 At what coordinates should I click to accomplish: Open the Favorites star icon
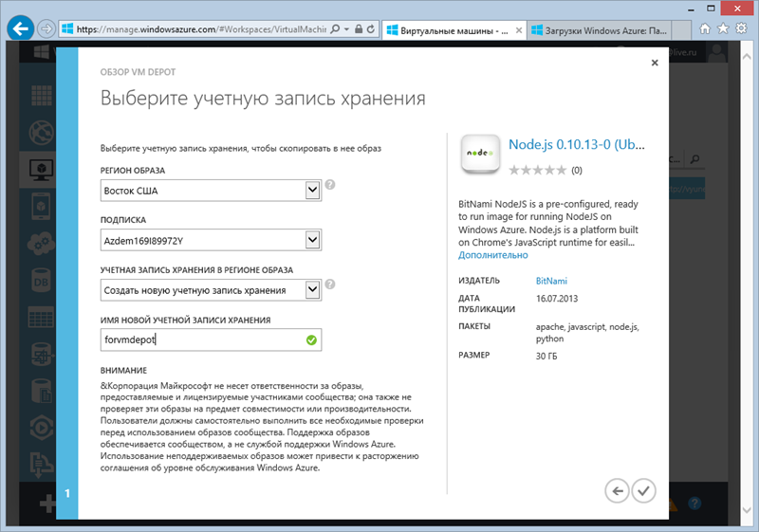click(723, 29)
